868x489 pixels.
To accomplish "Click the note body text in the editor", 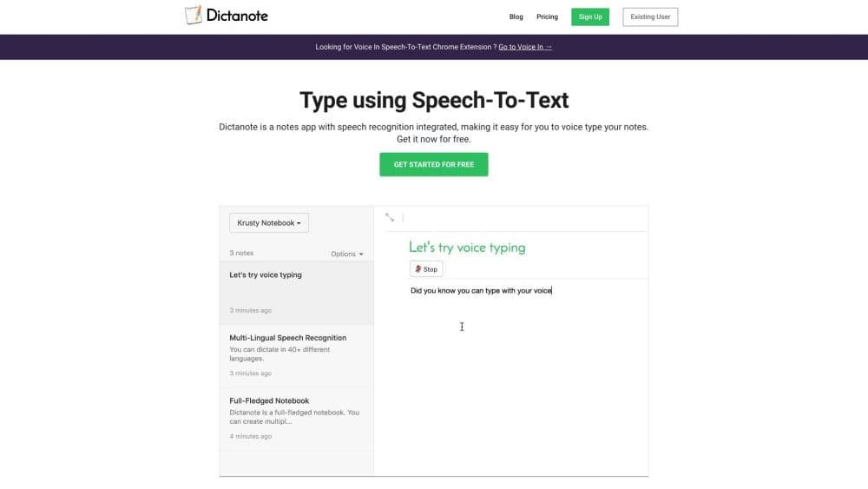I will pos(480,291).
